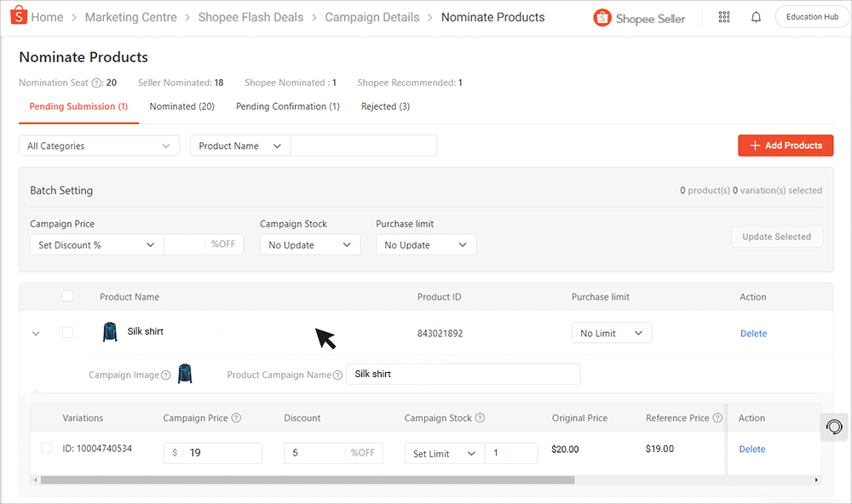Check the Silk shirt row checkbox
This screenshot has height=504, width=852.
tap(67, 333)
